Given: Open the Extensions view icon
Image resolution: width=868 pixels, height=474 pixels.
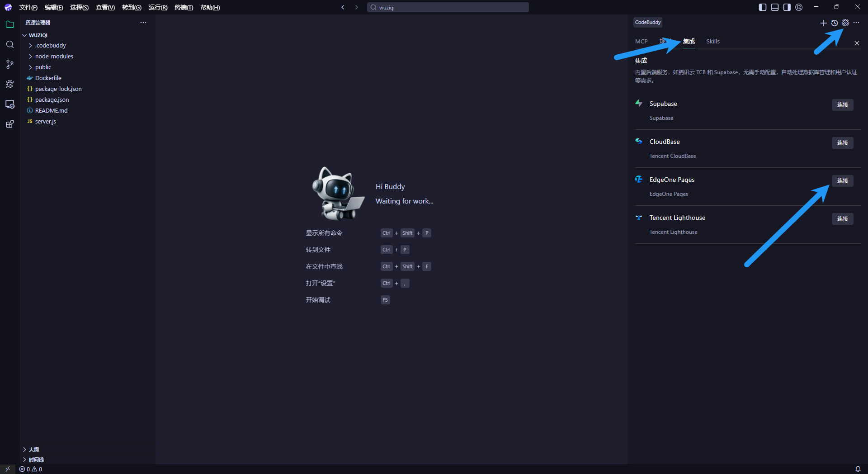Looking at the screenshot, I should tap(9, 124).
